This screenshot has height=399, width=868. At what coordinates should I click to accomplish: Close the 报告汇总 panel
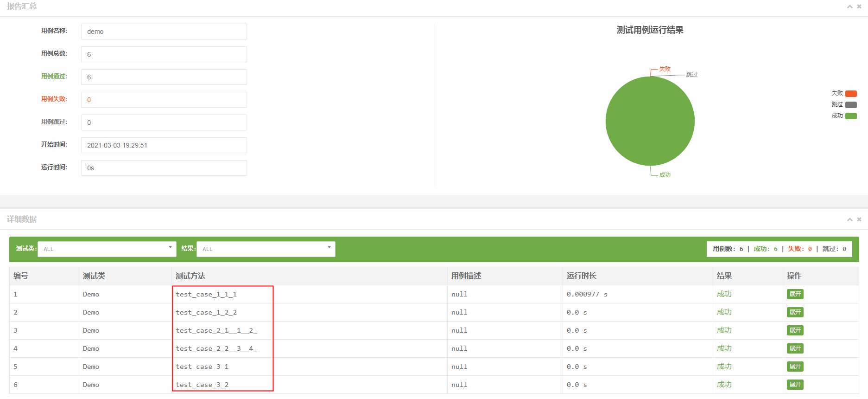(859, 6)
